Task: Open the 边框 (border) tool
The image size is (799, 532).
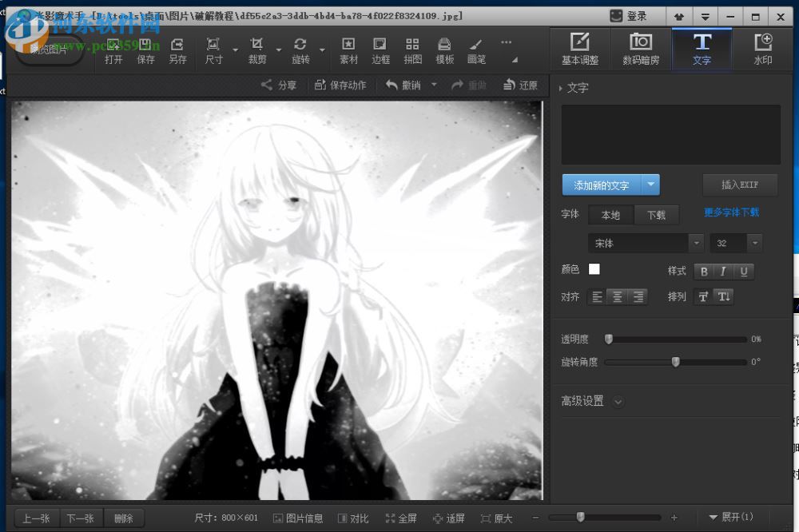Action: coord(380,48)
